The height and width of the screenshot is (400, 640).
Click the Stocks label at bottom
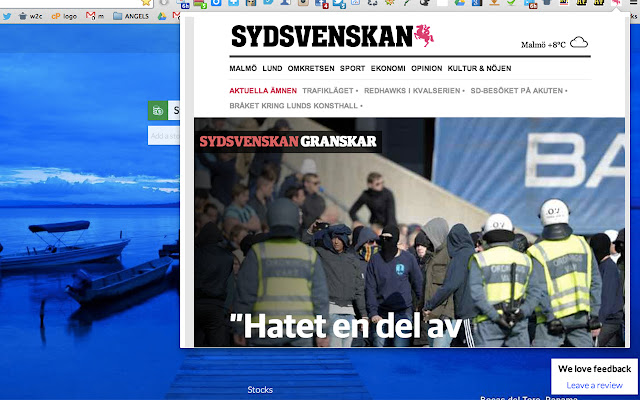(x=260, y=390)
